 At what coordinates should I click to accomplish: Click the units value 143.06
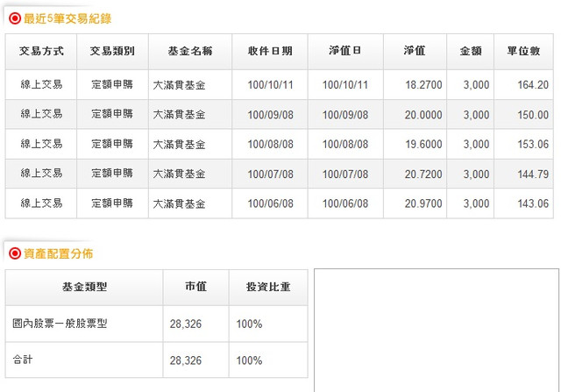[533, 203]
